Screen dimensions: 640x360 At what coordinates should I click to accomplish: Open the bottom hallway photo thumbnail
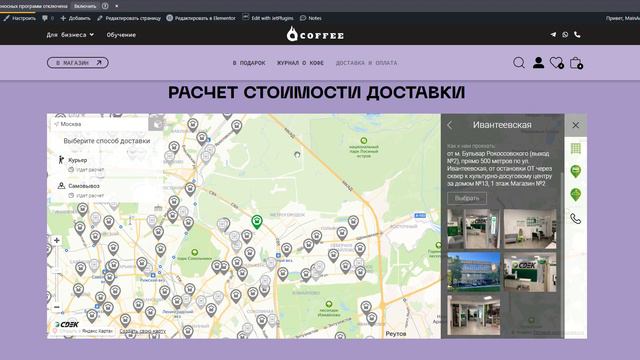pyautogui.click(x=474, y=315)
